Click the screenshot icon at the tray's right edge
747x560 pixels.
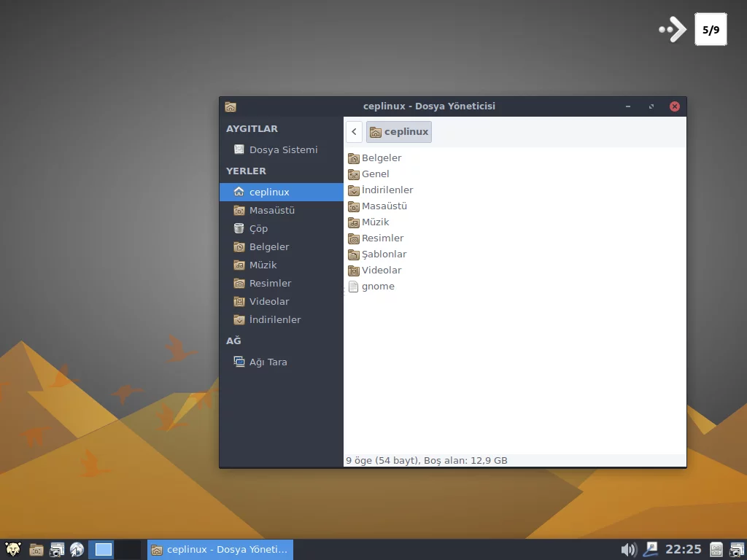pos(735,549)
